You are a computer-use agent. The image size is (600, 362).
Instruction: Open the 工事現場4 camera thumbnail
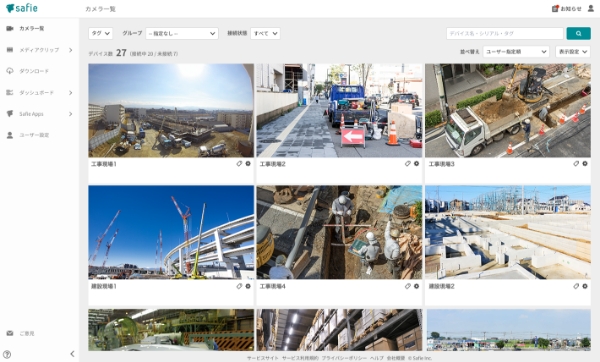click(339, 232)
